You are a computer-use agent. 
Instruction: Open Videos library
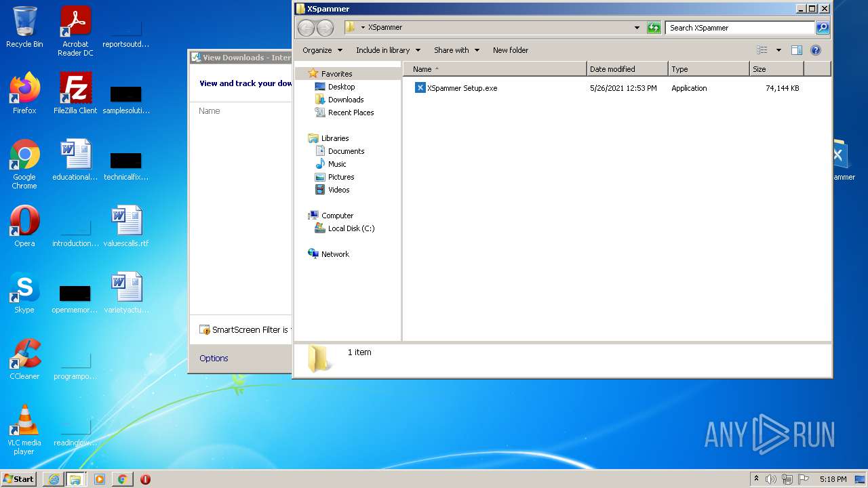coord(338,190)
